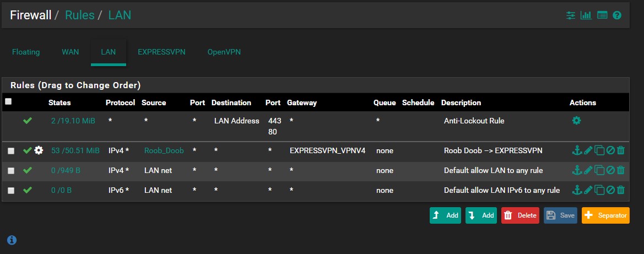Image resolution: width=644 pixels, height=254 pixels.
Task: Click green pass checkmark on Anti-Lockout Rule
Action: (x=28, y=121)
